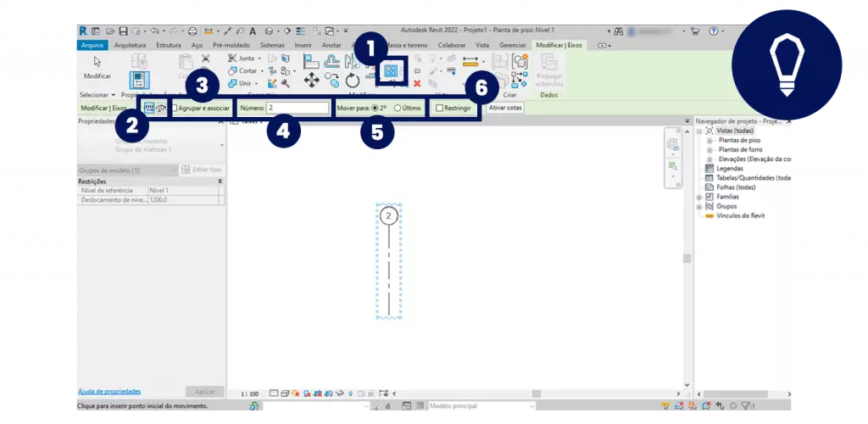868x424 pixels.
Task: Click the Número input field
Action: (x=298, y=109)
